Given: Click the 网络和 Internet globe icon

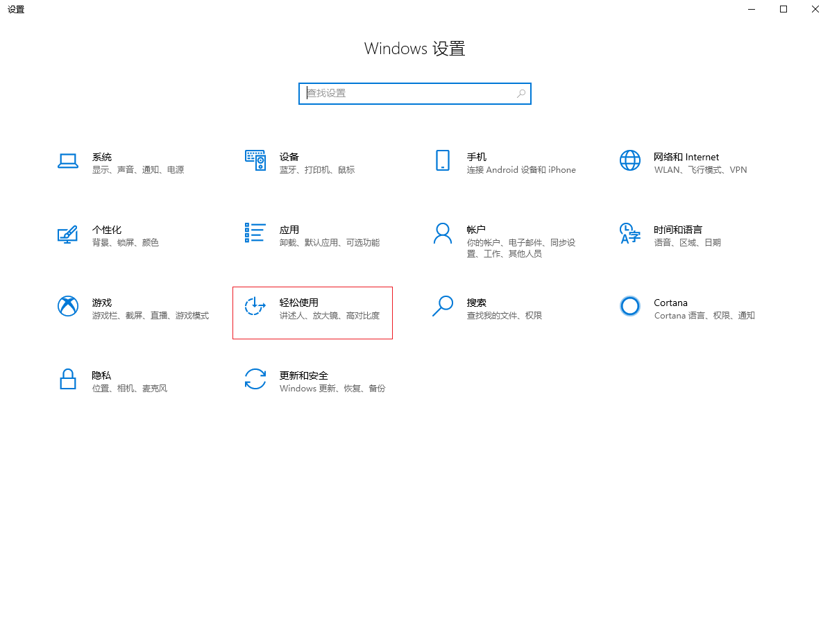Looking at the screenshot, I should click(x=629, y=160).
